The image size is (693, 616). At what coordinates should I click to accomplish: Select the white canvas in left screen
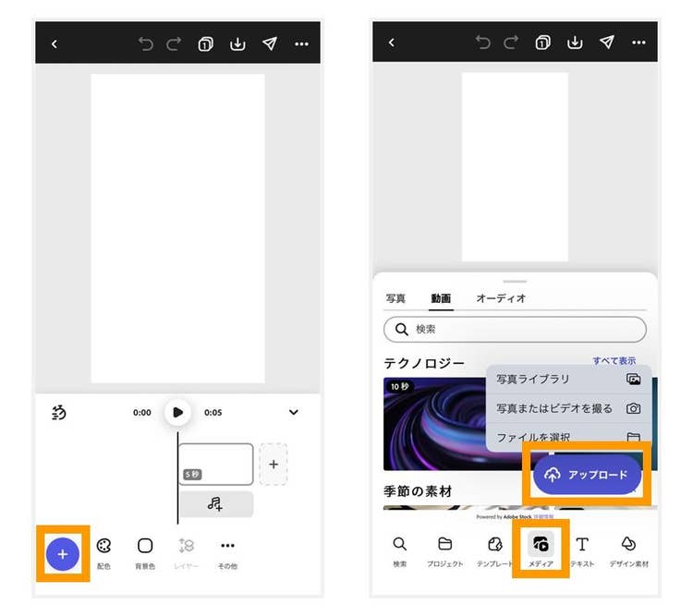177,228
